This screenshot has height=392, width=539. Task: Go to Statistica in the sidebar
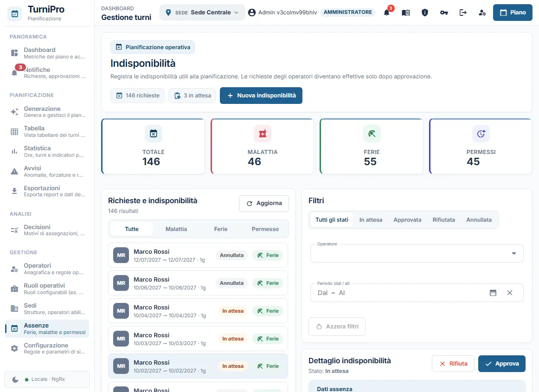pos(47,151)
